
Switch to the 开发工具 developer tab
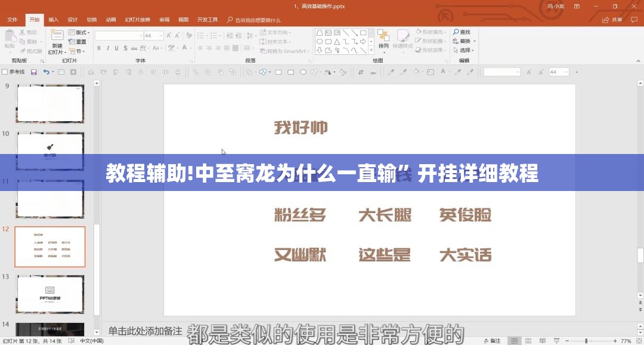pos(208,20)
